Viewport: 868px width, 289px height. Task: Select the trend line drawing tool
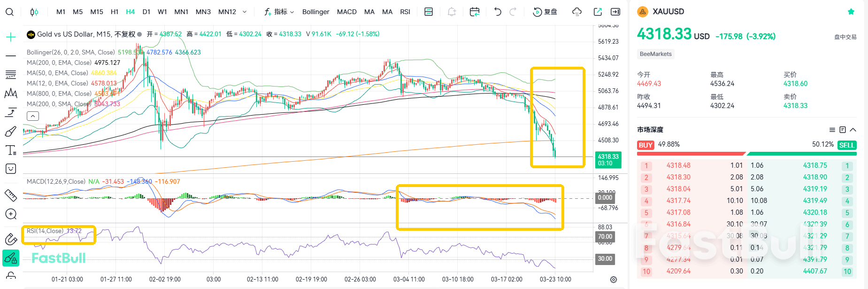(x=11, y=56)
